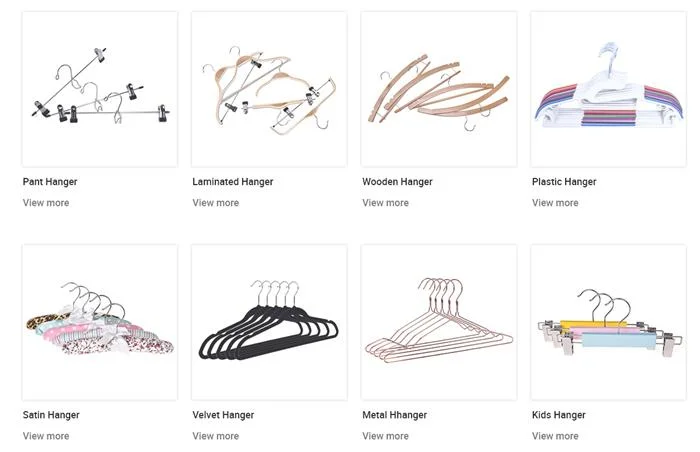This screenshot has width=700, height=452.
Task: Click the Satin Hanger title
Action: (51, 415)
